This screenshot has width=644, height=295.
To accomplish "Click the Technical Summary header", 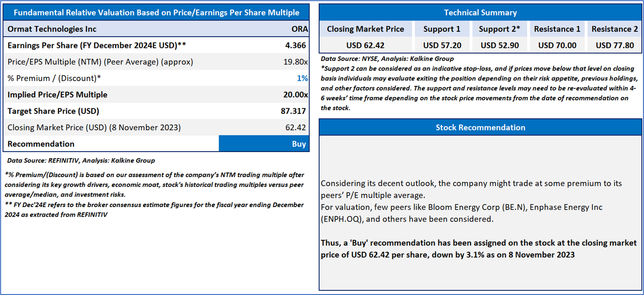I will pyautogui.click(x=480, y=13).
